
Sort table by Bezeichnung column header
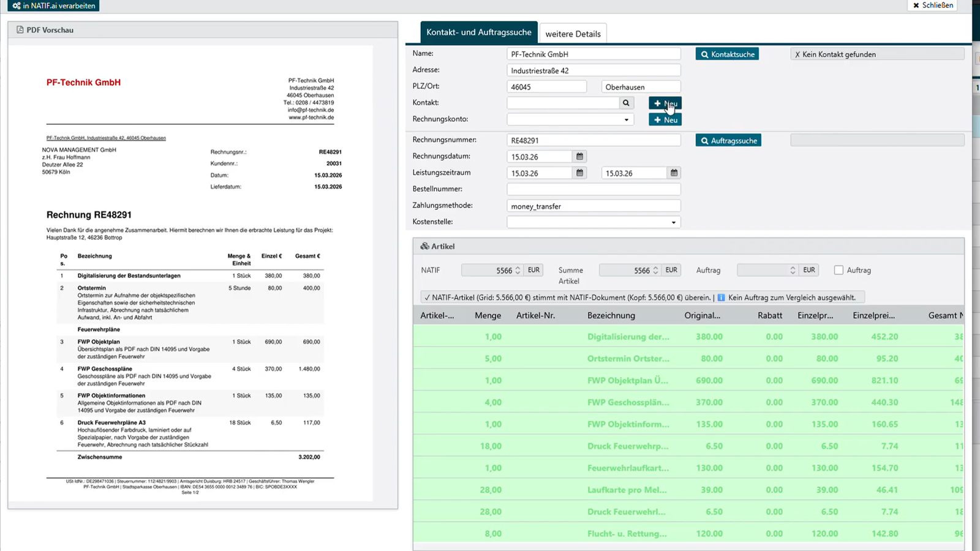click(x=611, y=315)
